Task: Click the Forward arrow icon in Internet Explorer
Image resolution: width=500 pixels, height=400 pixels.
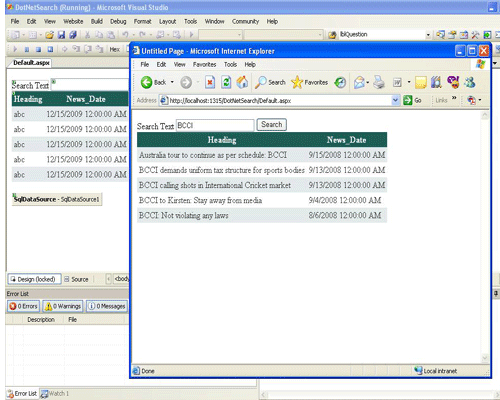Action: pos(186,82)
